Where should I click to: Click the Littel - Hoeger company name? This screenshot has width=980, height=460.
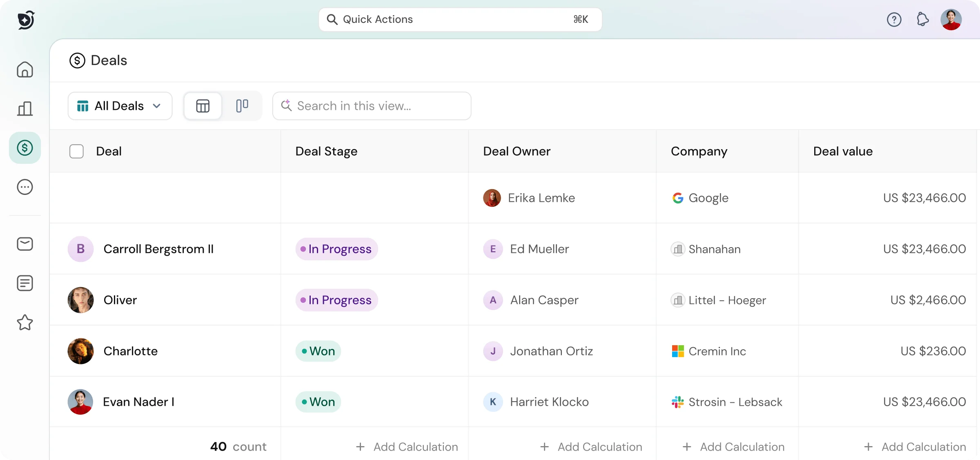(x=727, y=300)
